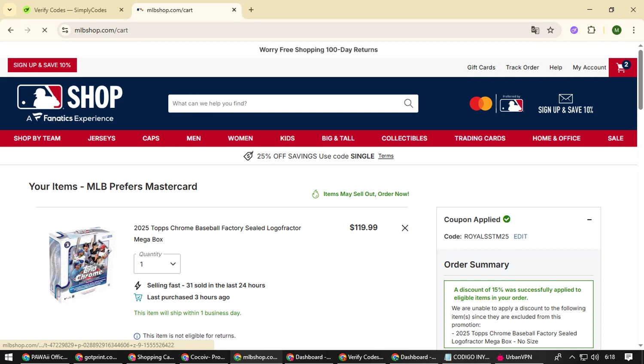Show hidden system tray icons
The width and height of the screenshot is (644, 364).
click(572, 357)
